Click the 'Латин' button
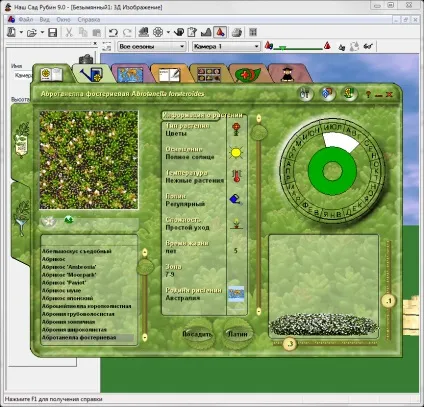 click(237, 334)
